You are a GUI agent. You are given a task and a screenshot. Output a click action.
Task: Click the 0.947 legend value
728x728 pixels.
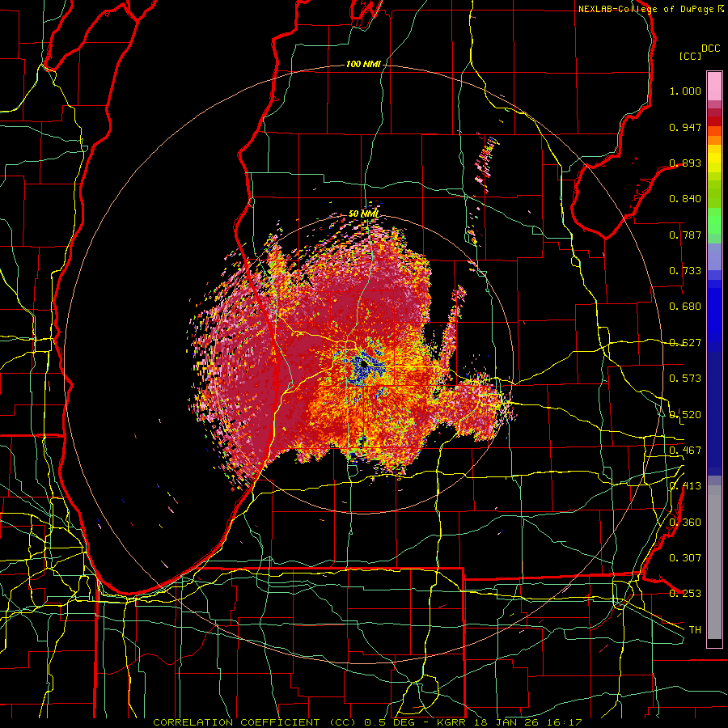(x=685, y=127)
